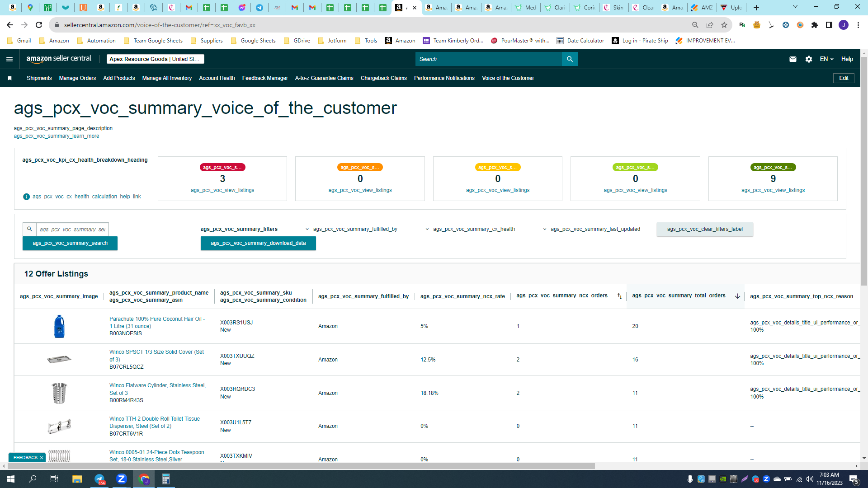
Task: Sort by the ncx_orders column arrows
Action: tap(620, 296)
